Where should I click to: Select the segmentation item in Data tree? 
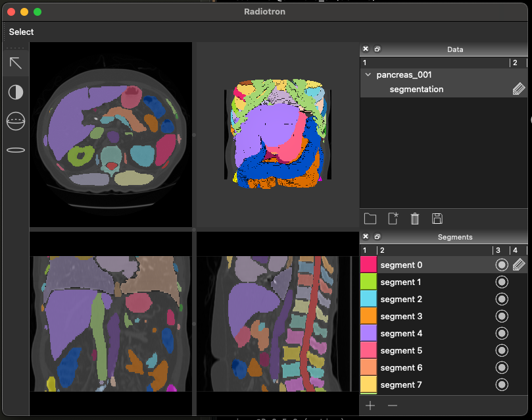(x=416, y=90)
